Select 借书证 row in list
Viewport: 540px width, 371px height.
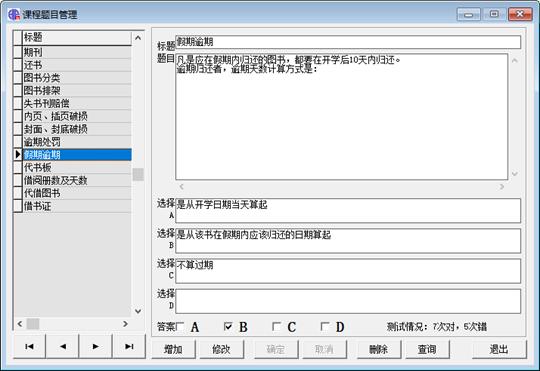click(x=77, y=206)
